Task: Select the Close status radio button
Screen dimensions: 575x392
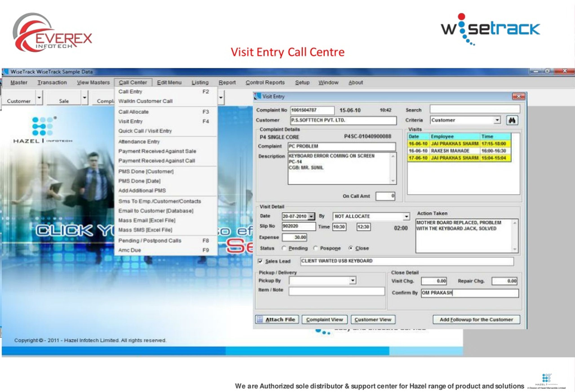Action: 351,248
